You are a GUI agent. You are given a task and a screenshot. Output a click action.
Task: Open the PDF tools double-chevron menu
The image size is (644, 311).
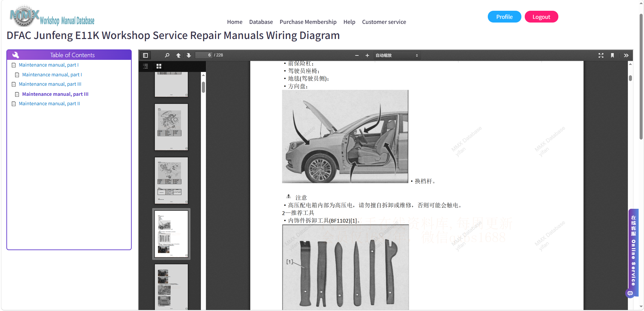(x=626, y=55)
